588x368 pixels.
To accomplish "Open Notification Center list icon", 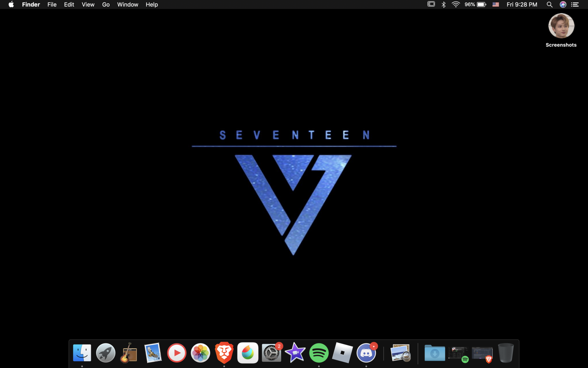I will [x=575, y=4].
